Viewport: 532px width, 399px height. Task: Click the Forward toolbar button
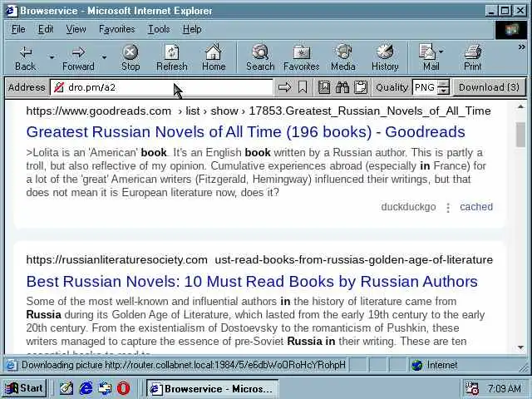tap(78, 58)
